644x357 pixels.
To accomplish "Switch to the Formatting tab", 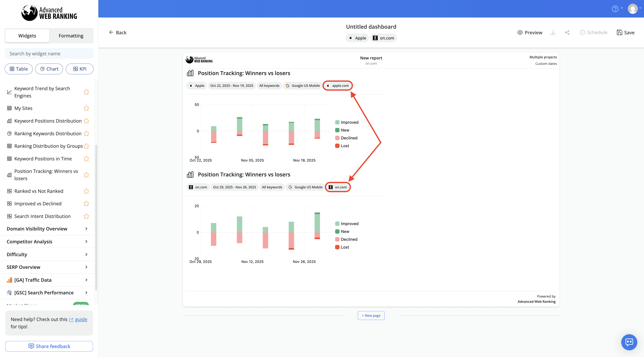I will coord(71,36).
